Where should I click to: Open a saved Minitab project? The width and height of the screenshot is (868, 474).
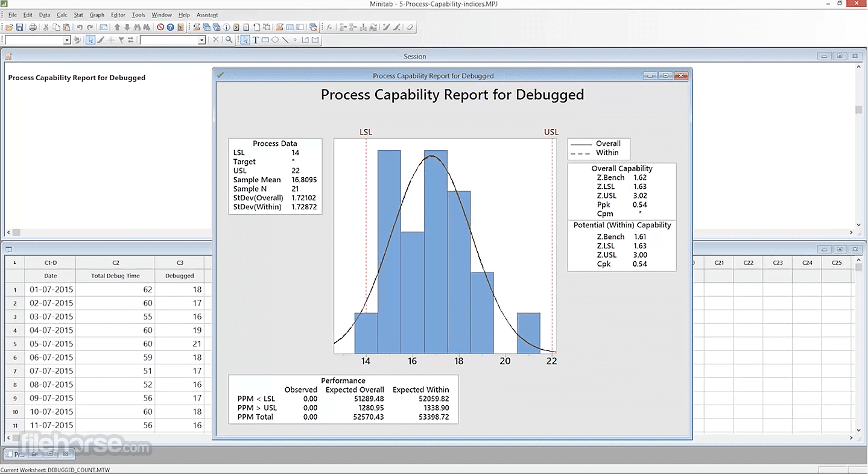tap(9, 27)
